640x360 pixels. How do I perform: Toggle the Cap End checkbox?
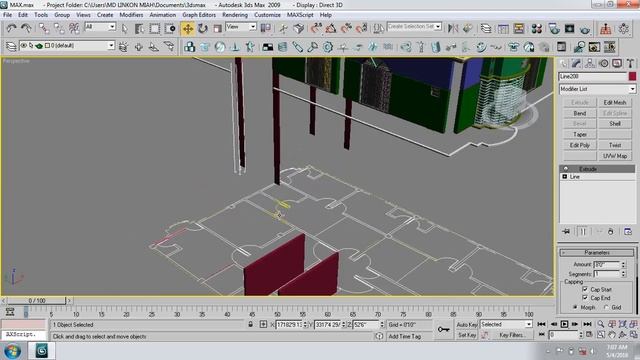[585, 298]
